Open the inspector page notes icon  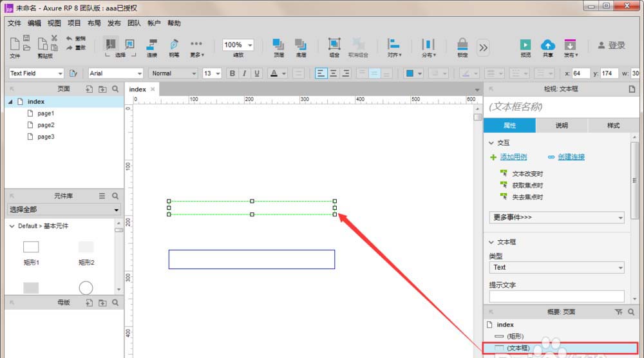pos(632,89)
